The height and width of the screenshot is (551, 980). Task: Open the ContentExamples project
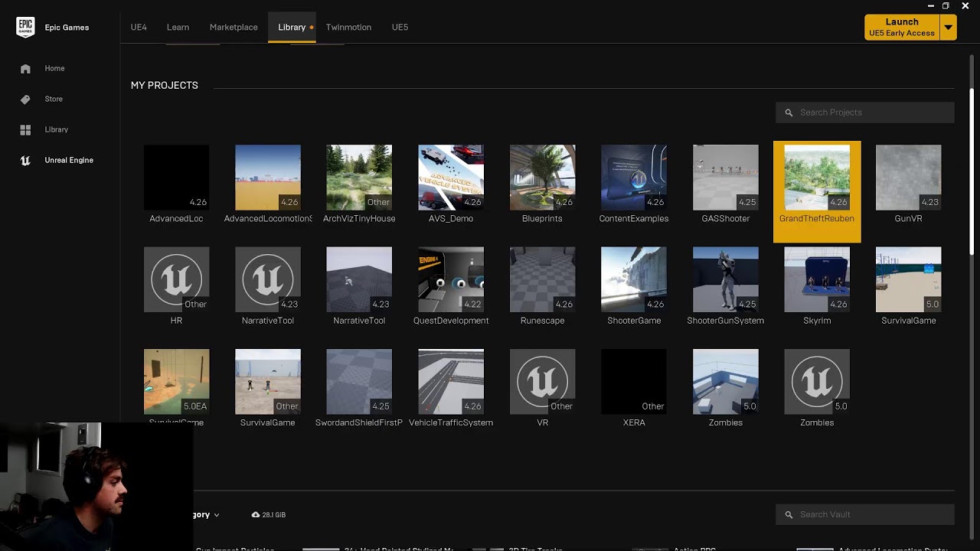point(634,178)
